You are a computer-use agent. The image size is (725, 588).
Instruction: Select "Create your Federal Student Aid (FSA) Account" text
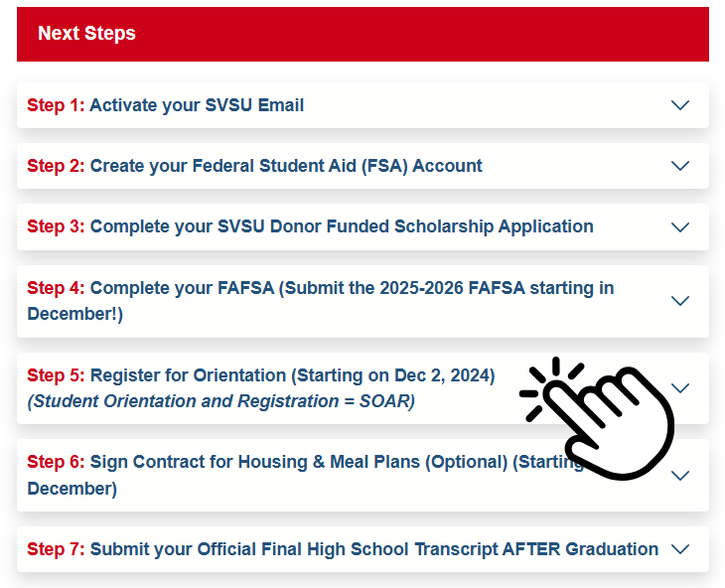286,166
